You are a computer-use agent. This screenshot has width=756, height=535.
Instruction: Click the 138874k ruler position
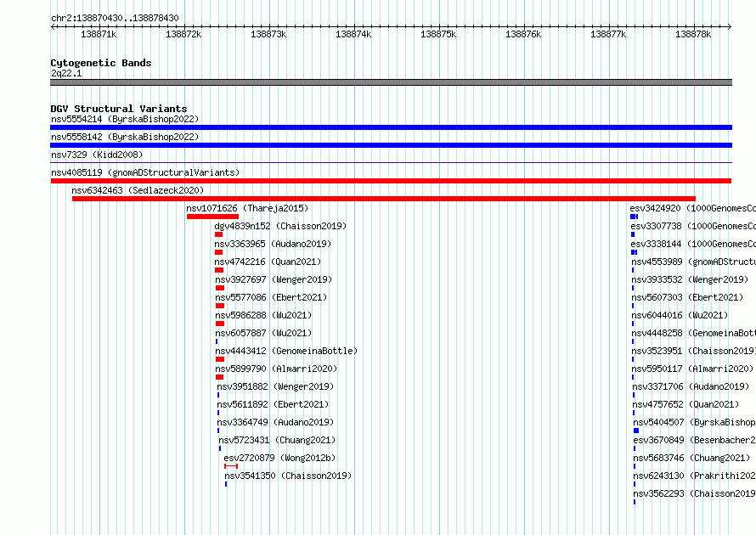(353, 34)
